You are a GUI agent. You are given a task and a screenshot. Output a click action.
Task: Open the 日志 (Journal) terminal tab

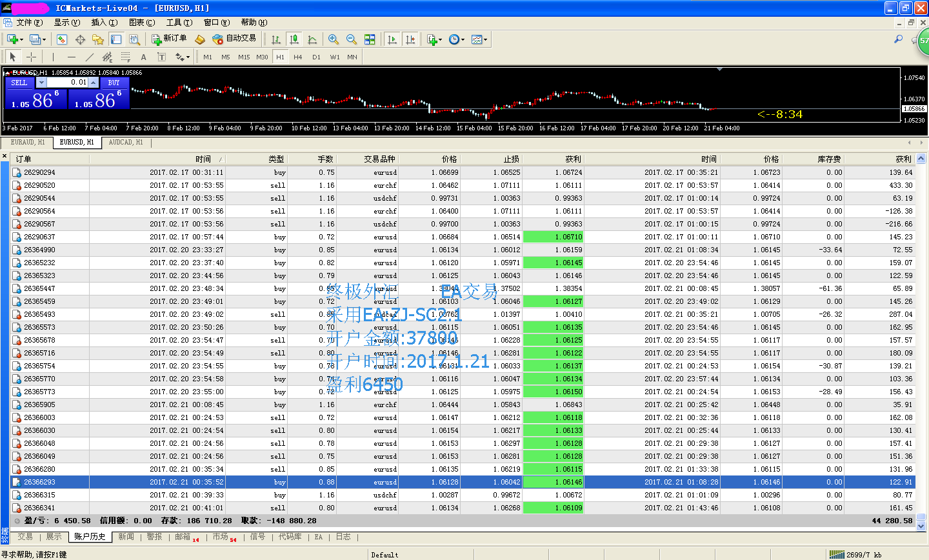tap(343, 537)
